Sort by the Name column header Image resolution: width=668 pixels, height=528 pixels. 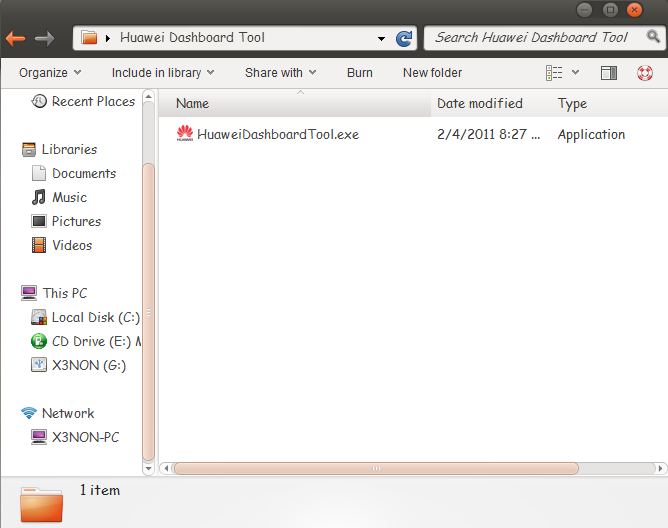pos(295,104)
